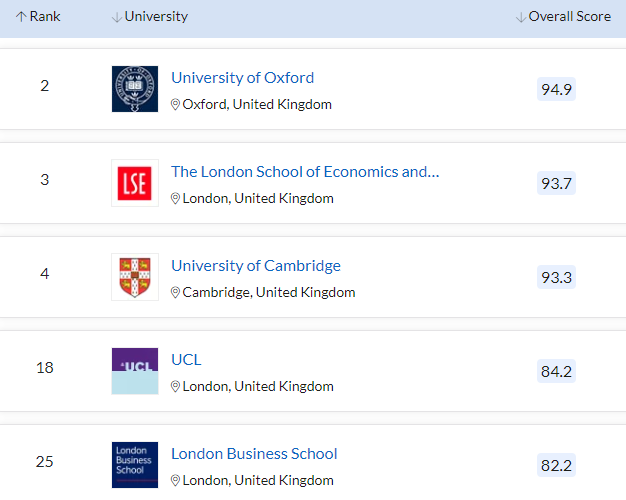Open University of Cambridge link
The width and height of the screenshot is (626, 500).
pyautogui.click(x=255, y=266)
